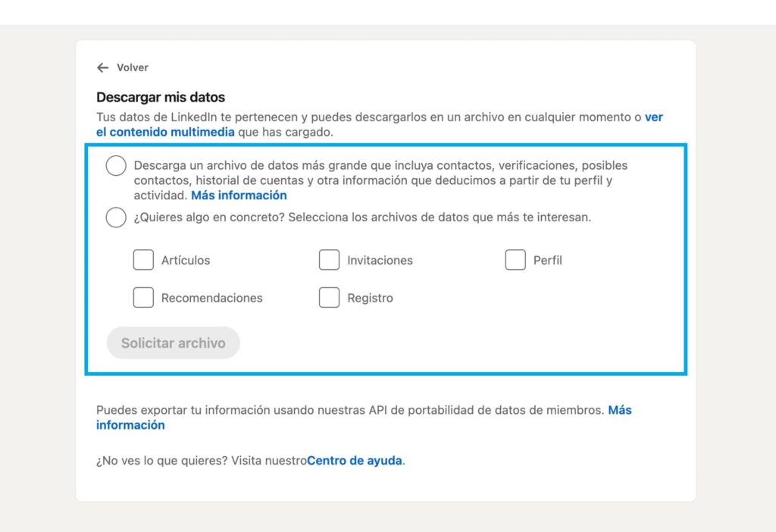Select the specific data files option
Viewport: 776px width, 532px height.
115,217
